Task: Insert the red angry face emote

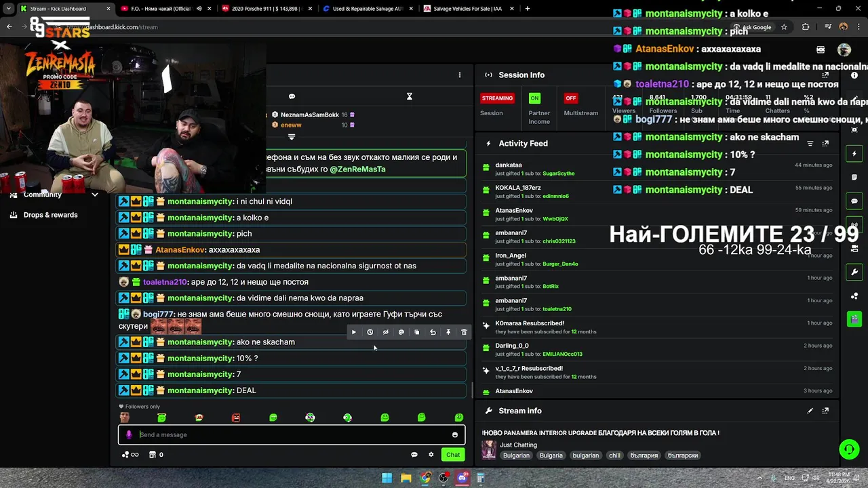Action: point(236,418)
